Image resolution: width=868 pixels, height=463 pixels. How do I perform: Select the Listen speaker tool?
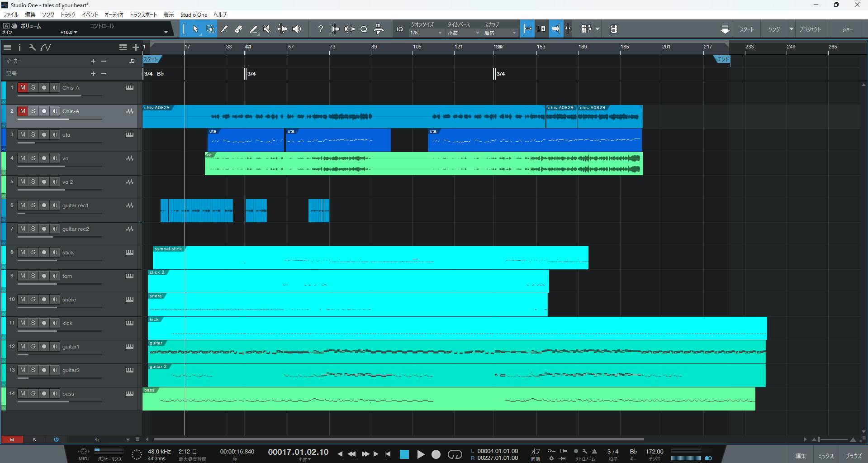[x=297, y=29]
